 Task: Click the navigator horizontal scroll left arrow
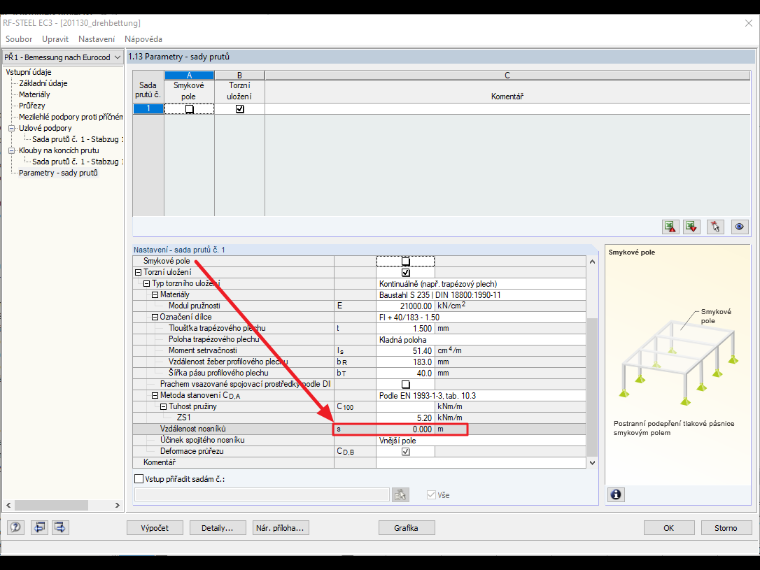pos(8,505)
